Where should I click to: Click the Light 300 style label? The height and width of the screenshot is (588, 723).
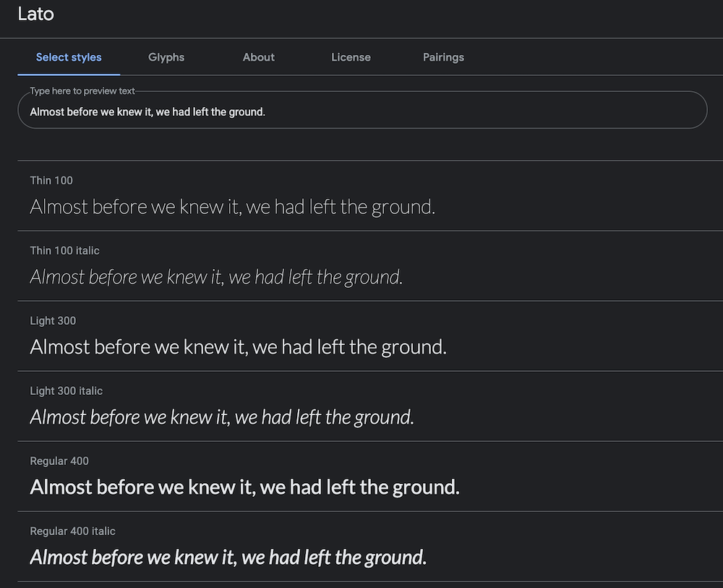coord(53,320)
